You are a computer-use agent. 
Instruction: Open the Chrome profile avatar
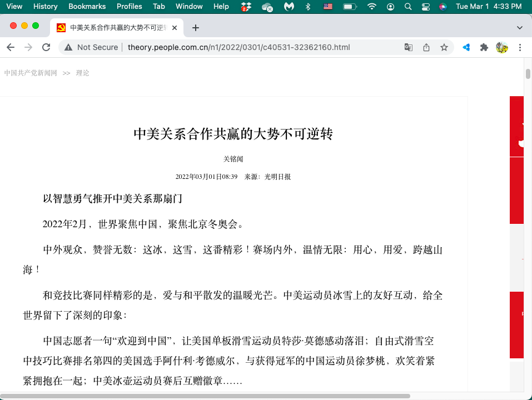point(502,47)
